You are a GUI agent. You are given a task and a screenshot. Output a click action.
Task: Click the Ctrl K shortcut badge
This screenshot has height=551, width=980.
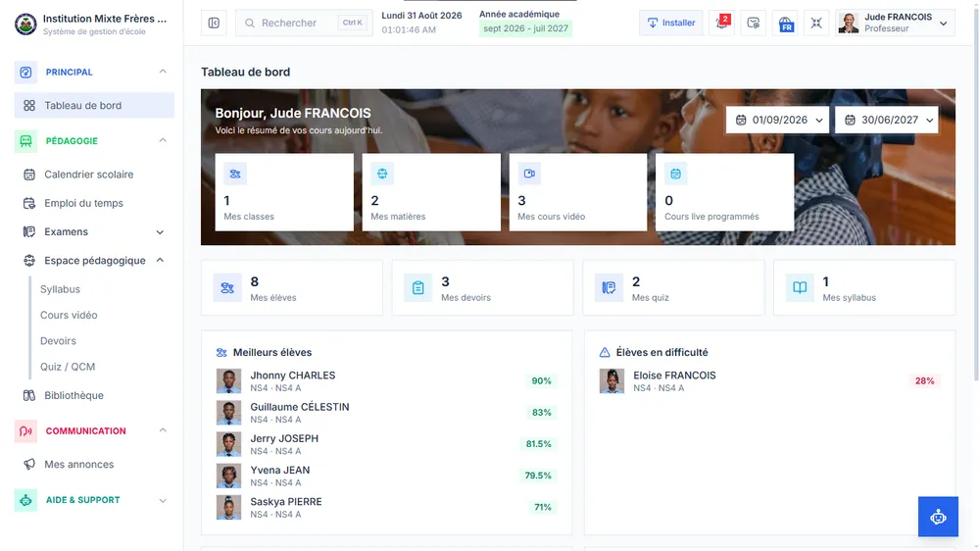click(353, 23)
